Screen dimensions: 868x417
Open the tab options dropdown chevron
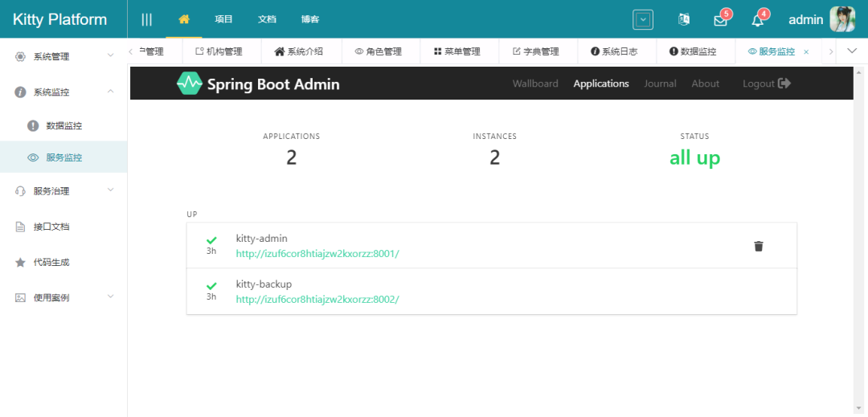point(853,51)
